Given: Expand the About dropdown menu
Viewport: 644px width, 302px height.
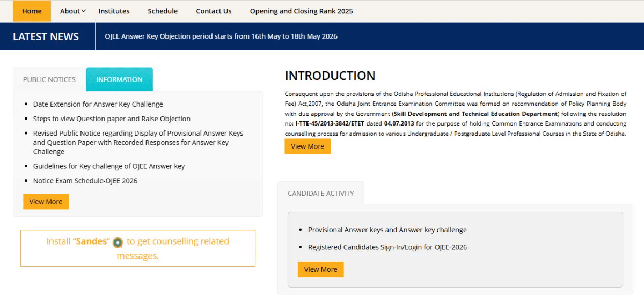Looking at the screenshot, I should click(73, 11).
